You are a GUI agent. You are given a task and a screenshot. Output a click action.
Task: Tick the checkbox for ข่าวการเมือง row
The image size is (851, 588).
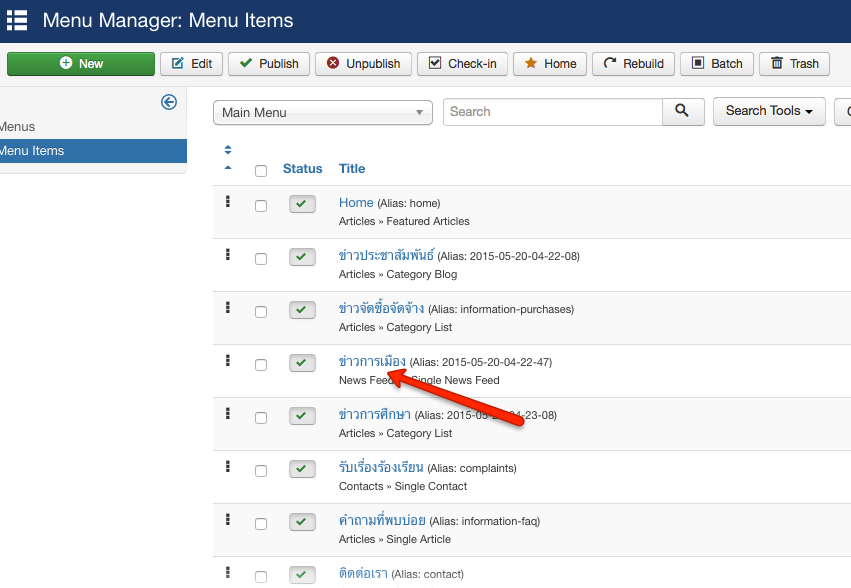(x=261, y=365)
